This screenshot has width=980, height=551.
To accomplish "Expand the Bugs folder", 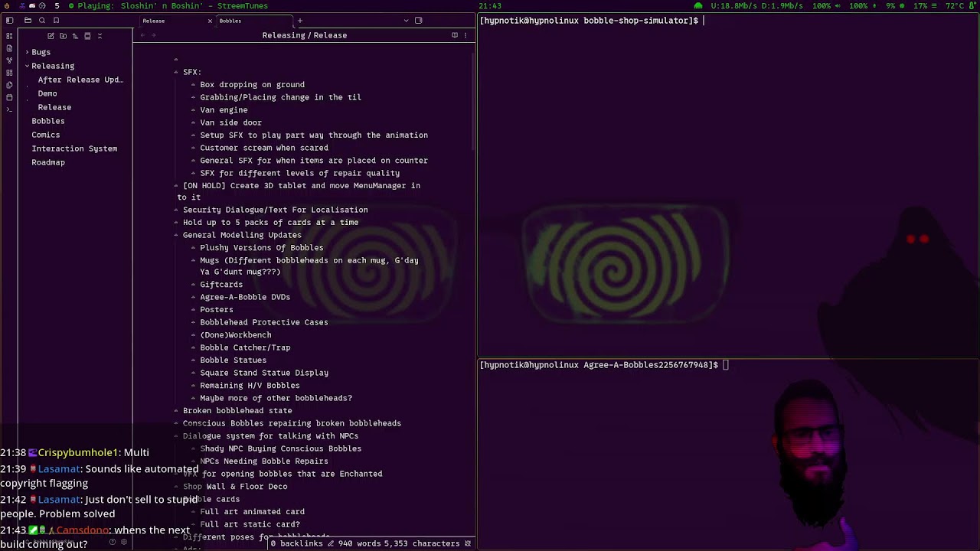I will [x=27, y=52].
